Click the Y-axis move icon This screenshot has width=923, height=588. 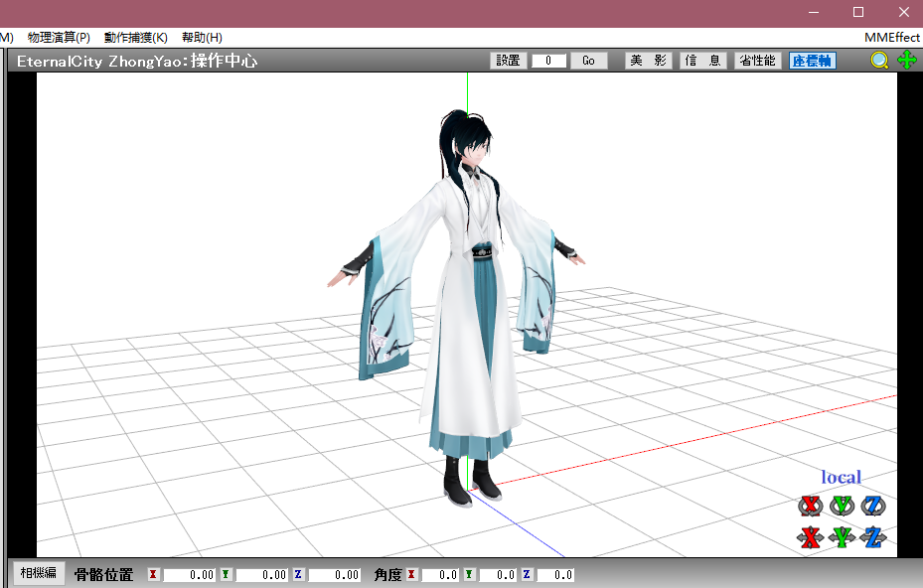(843, 538)
